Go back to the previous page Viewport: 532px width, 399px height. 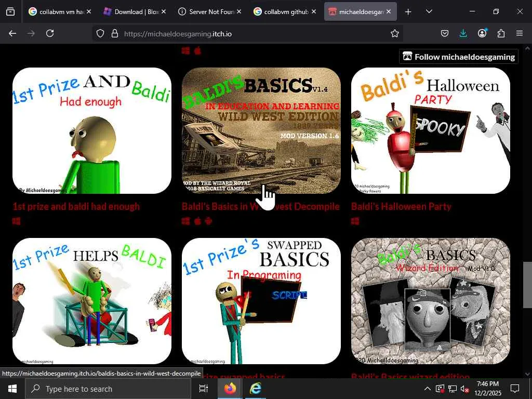coord(12,33)
